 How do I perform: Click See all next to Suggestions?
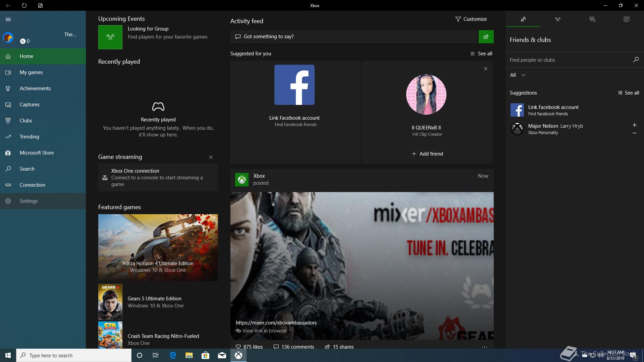click(x=629, y=93)
